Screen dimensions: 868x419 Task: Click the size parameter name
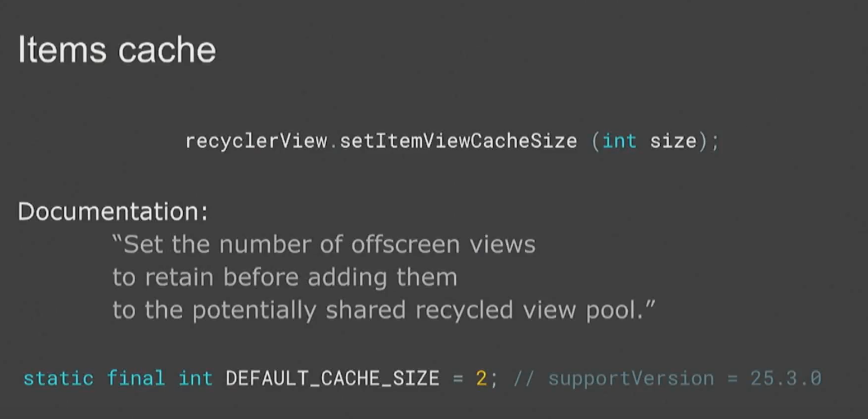click(x=673, y=140)
